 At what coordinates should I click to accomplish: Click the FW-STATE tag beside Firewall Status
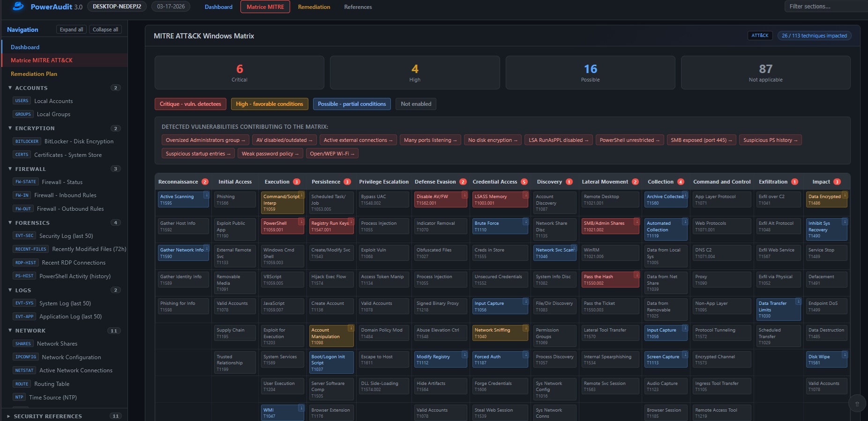click(25, 182)
